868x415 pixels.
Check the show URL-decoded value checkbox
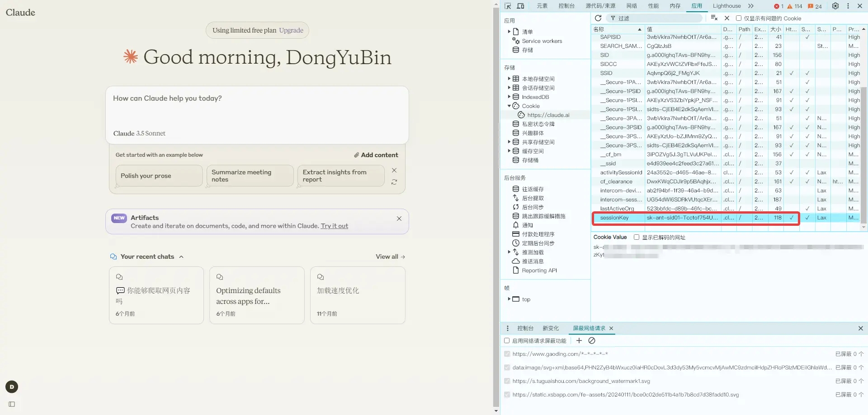coord(637,237)
